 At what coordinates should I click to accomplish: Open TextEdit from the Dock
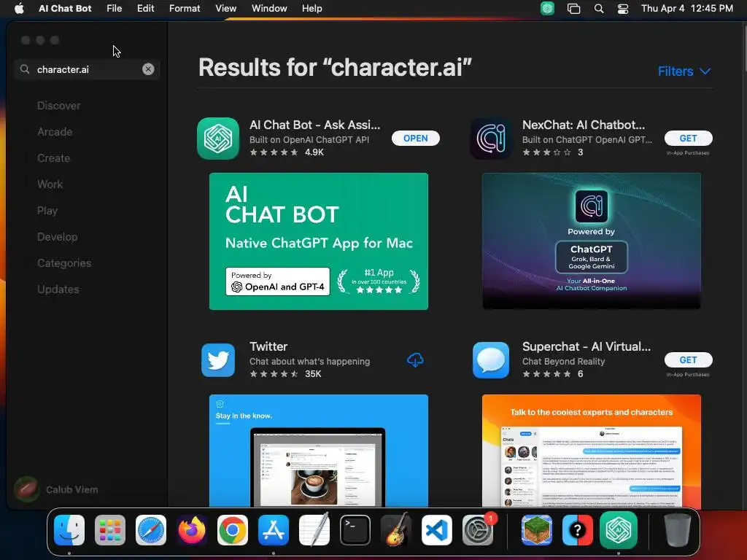[314, 530]
